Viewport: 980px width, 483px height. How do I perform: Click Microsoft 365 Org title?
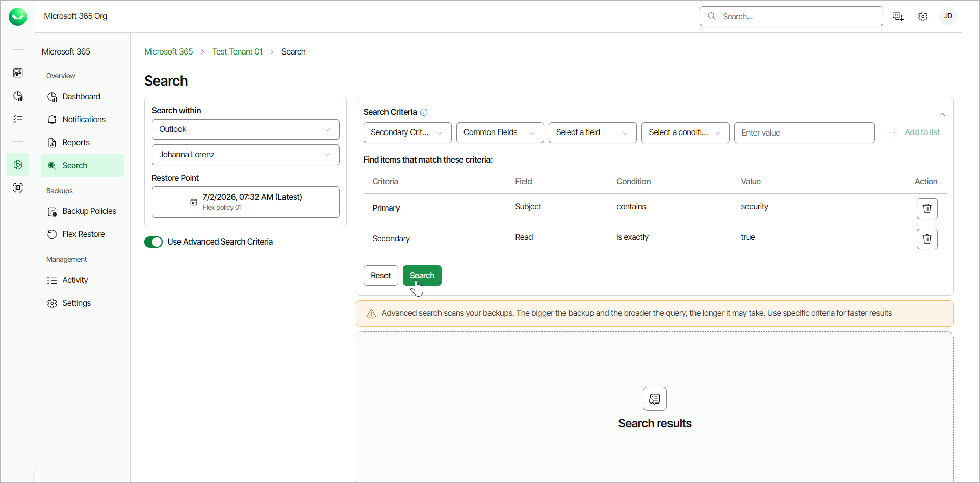[x=75, y=16]
